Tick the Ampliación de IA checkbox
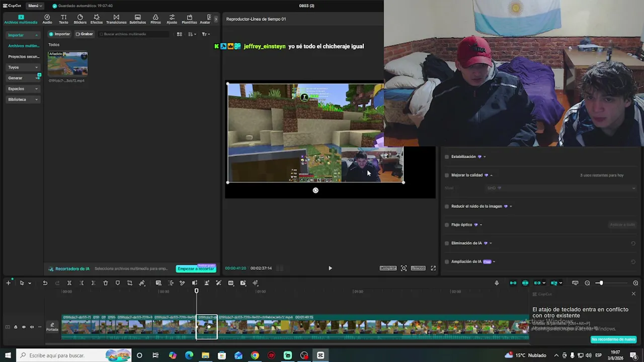Screen dimensions: 644x362 pos(447,262)
